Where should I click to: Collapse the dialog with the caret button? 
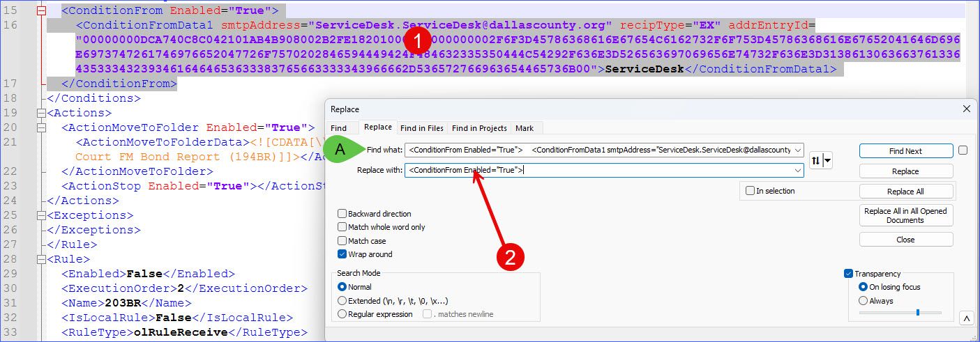pyautogui.click(x=966, y=318)
